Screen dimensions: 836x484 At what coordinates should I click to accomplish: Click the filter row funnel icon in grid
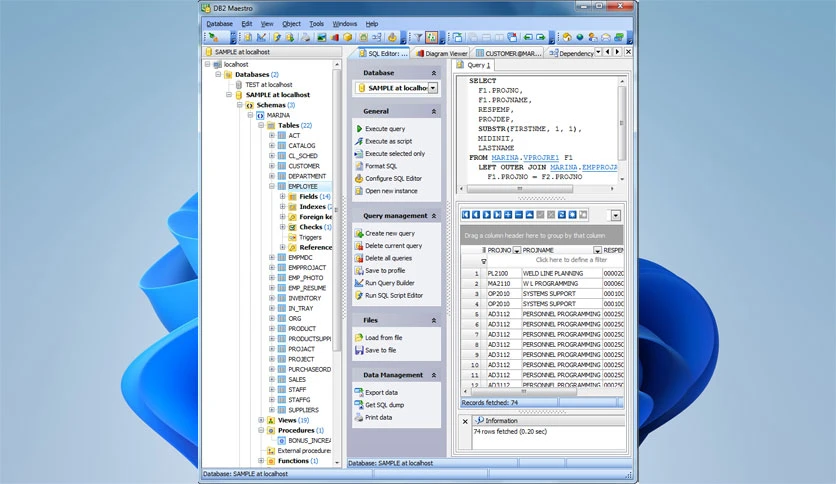(484, 261)
